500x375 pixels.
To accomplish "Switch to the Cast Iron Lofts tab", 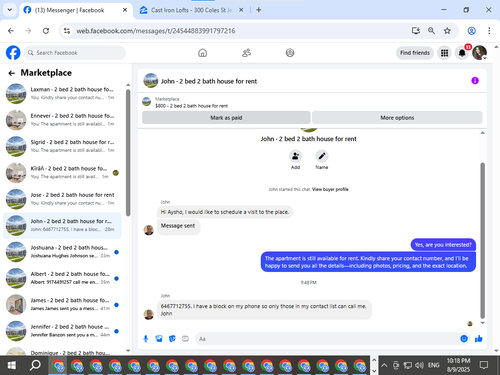I will [191, 10].
